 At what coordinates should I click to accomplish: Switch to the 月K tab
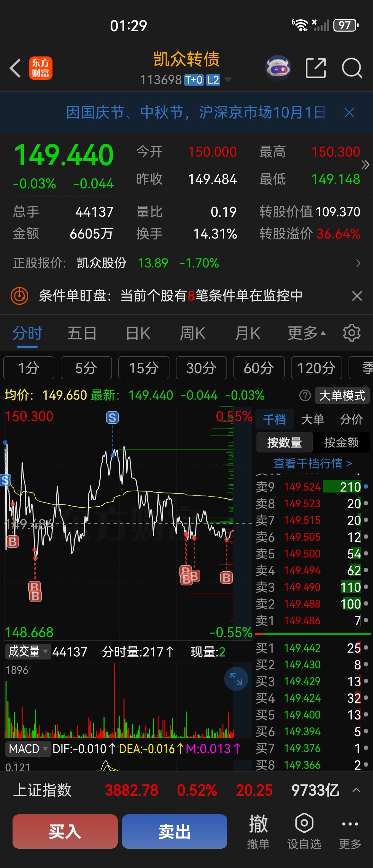pos(248,333)
